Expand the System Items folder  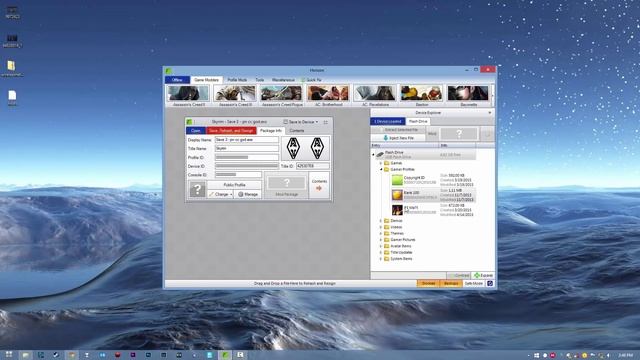tap(381, 259)
